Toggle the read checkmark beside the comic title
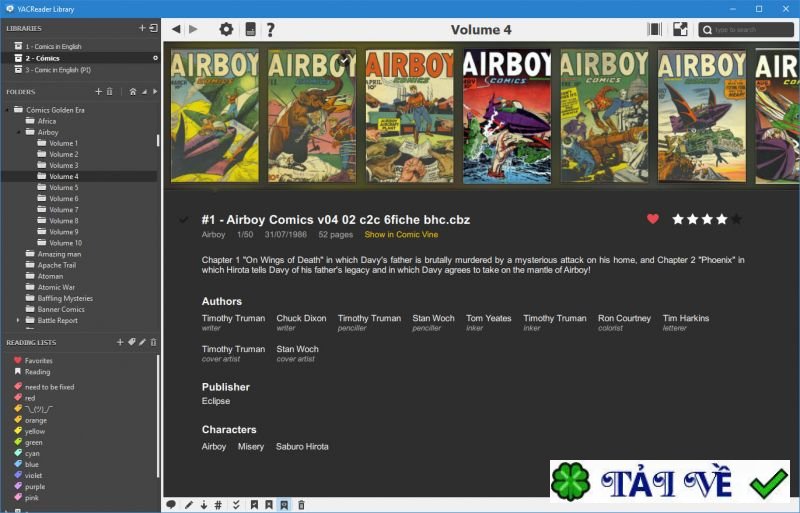Screen dimensions: 800x513 click(184, 220)
